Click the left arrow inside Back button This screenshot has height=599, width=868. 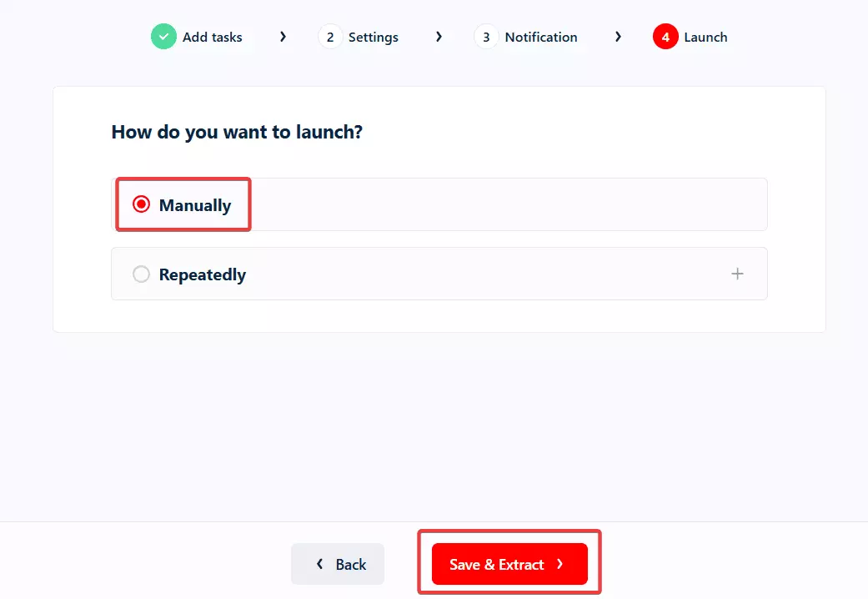pyautogui.click(x=320, y=564)
